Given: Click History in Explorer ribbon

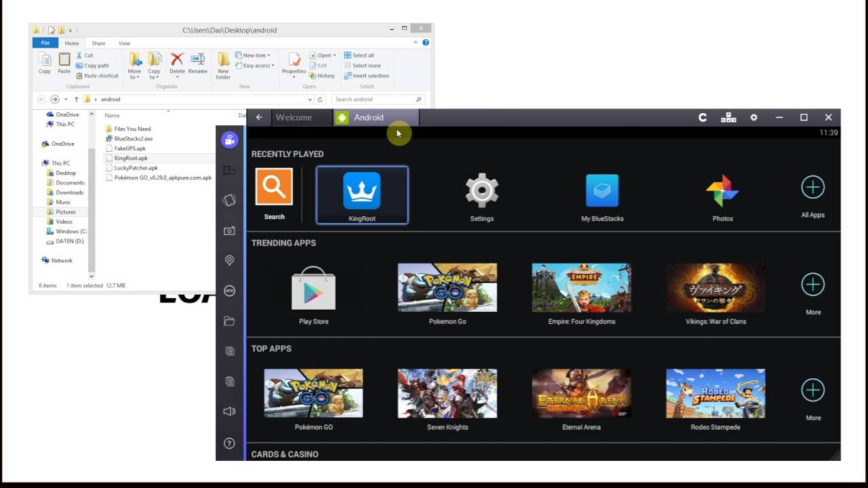Looking at the screenshot, I should 322,76.
